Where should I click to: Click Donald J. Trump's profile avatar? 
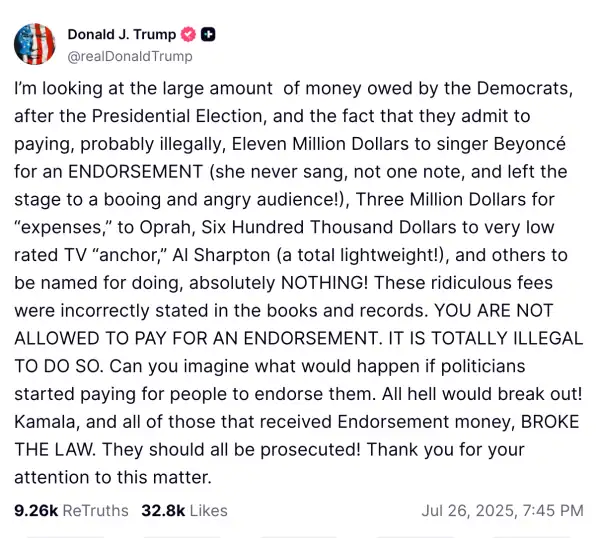point(33,43)
